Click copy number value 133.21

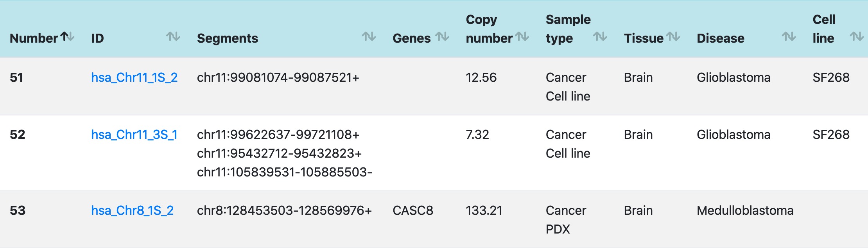(484, 210)
